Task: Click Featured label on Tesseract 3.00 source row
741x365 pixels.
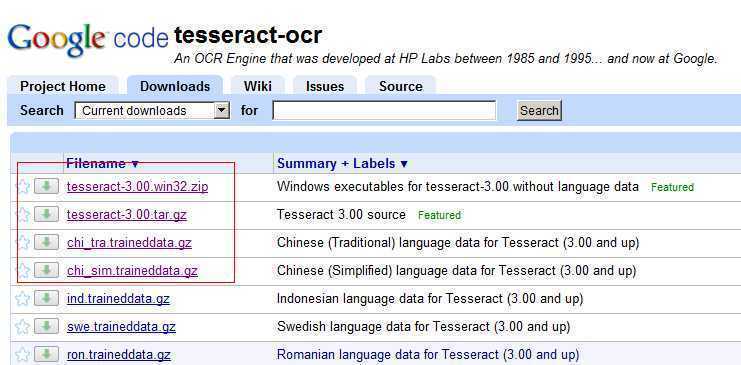Action: point(439,215)
